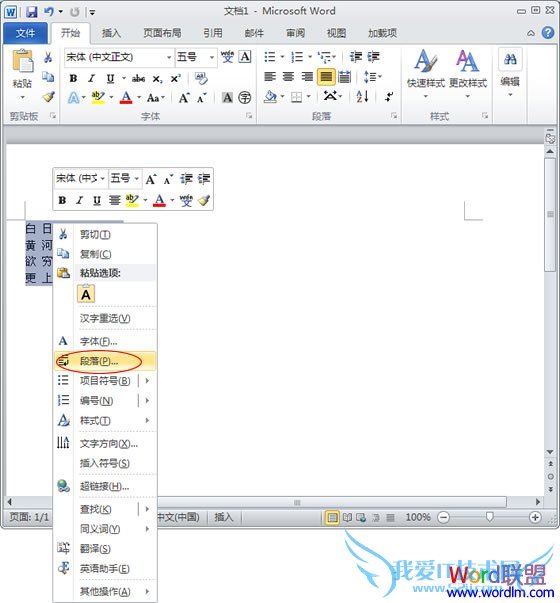Click the Zoom Out minus button

tap(443, 517)
